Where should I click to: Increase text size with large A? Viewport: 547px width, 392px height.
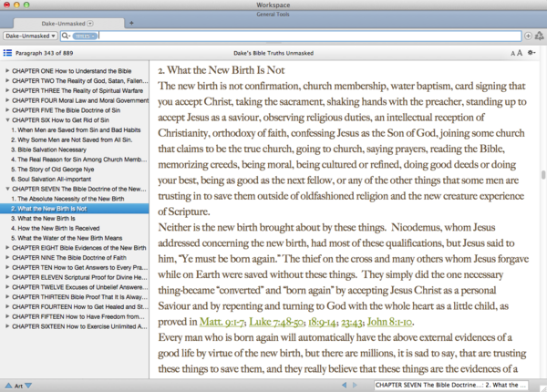click(520, 53)
